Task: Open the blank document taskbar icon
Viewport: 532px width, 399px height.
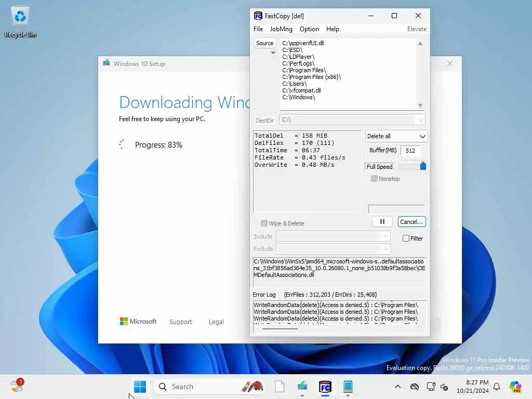Action: [280, 387]
